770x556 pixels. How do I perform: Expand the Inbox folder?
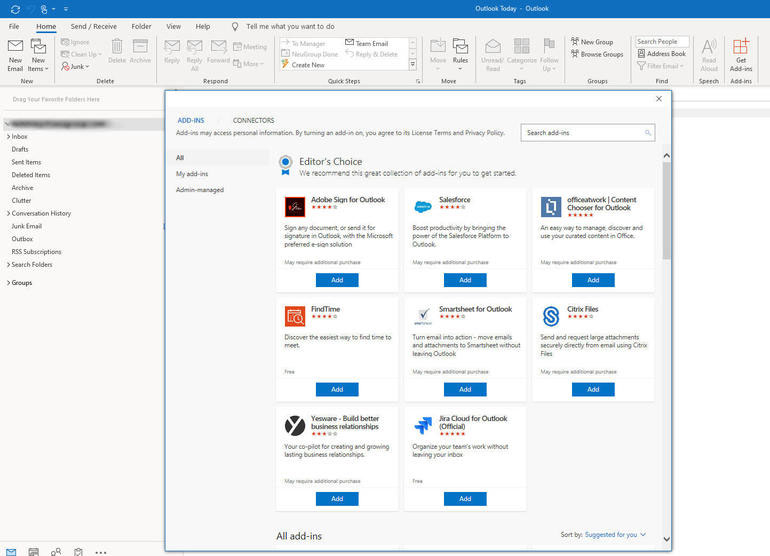click(8, 137)
